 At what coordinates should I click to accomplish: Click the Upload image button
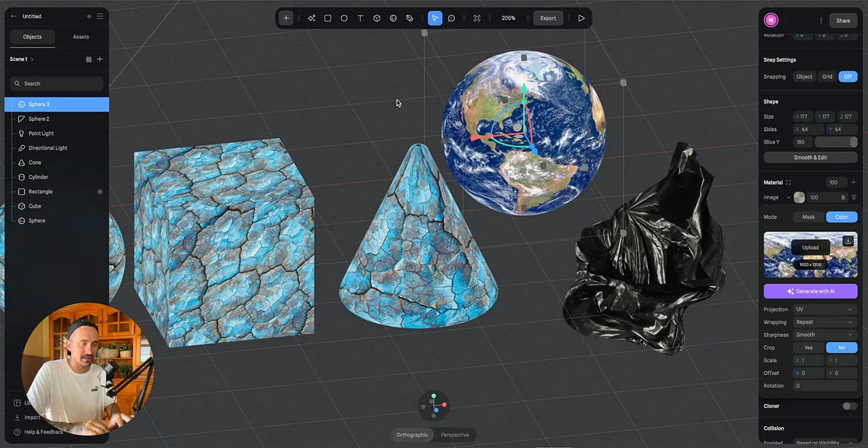pos(810,247)
